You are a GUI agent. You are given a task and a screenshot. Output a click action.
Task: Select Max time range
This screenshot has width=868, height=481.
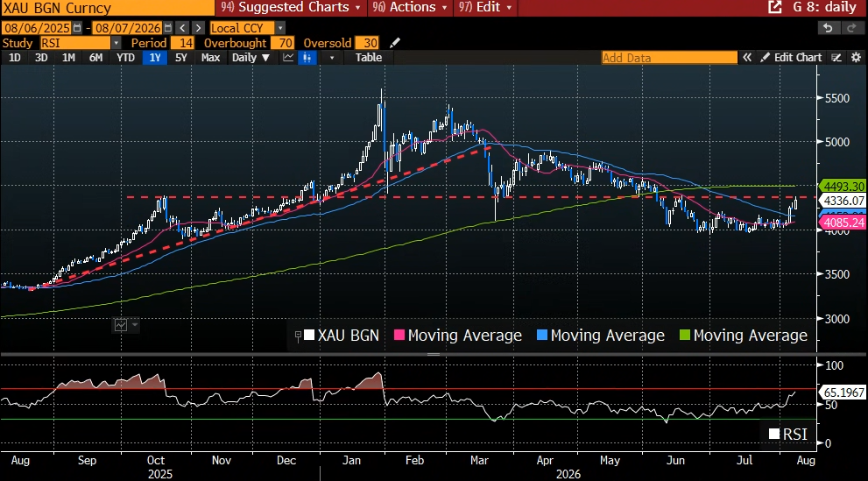point(210,58)
